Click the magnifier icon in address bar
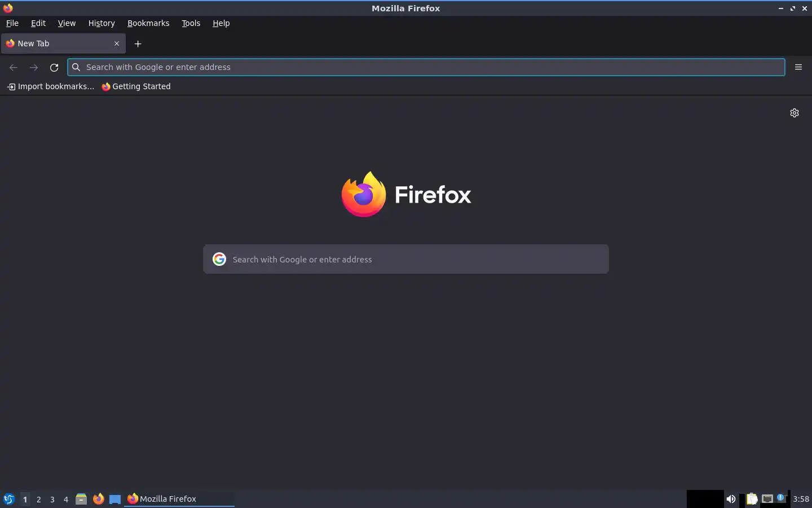The height and width of the screenshot is (508, 812). pyautogui.click(x=76, y=67)
